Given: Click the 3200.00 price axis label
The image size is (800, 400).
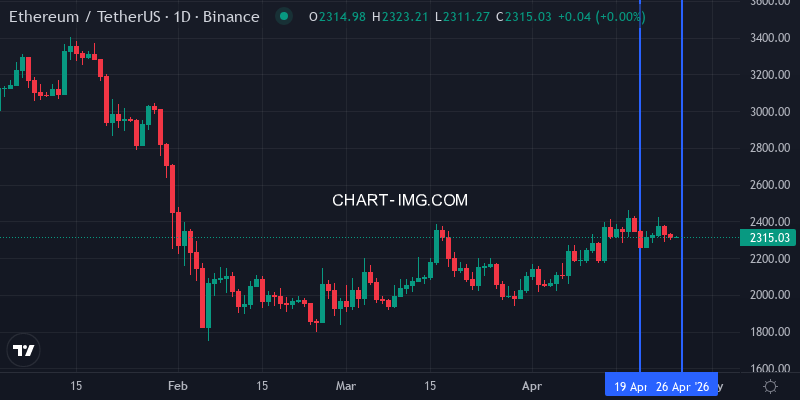Looking at the screenshot, I should click(x=770, y=75).
